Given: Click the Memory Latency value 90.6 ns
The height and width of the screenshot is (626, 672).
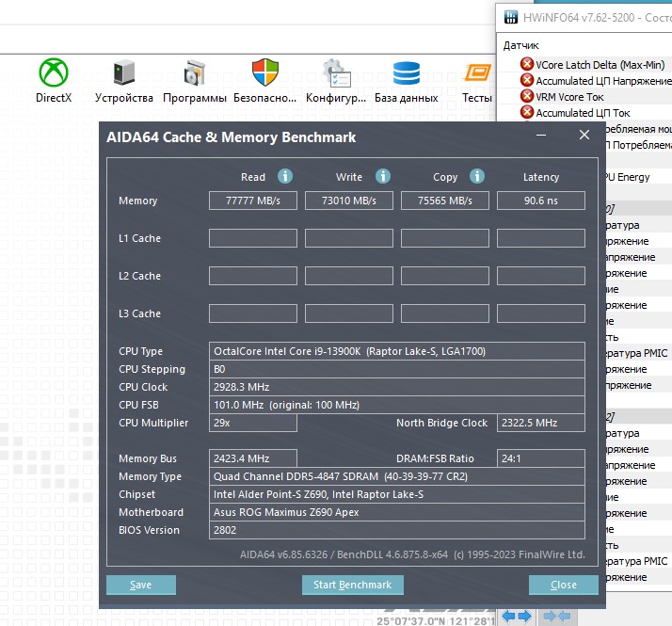Looking at the screenshot, I should pyautogui.click(x=541, y=201).
